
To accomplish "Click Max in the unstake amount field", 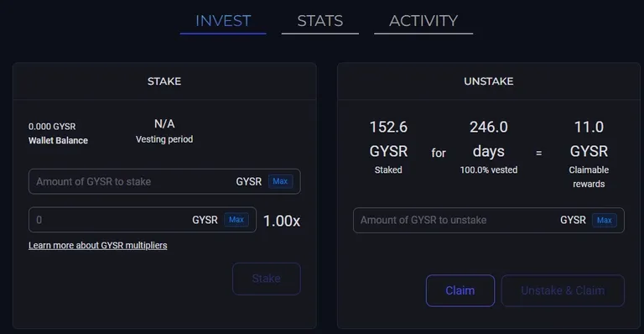I will 604,220.
